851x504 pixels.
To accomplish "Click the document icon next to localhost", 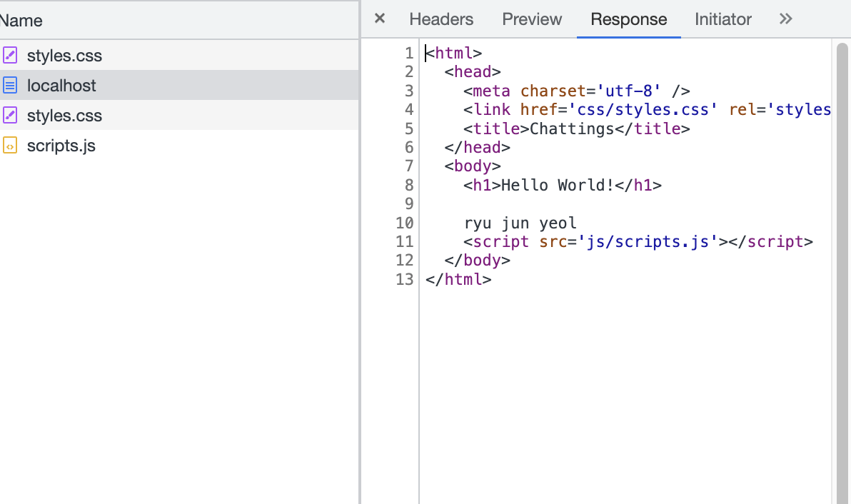I will coord(10,85).
